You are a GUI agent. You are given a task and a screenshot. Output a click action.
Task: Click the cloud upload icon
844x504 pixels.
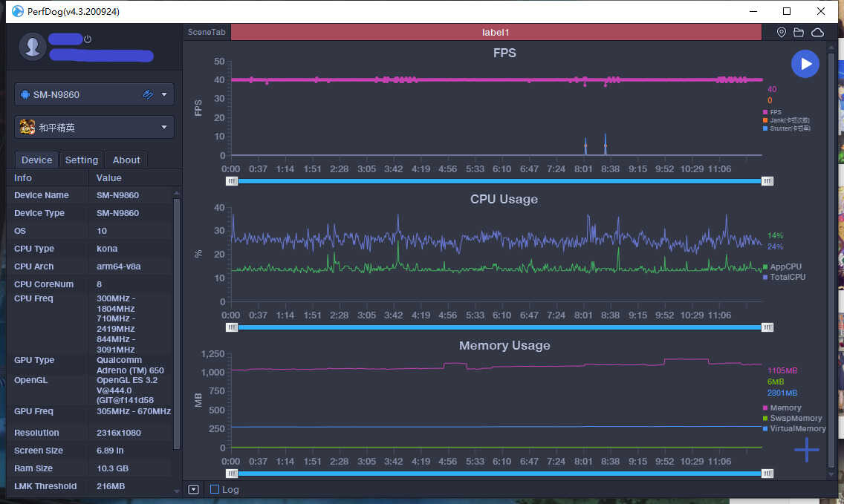[817, 33]
